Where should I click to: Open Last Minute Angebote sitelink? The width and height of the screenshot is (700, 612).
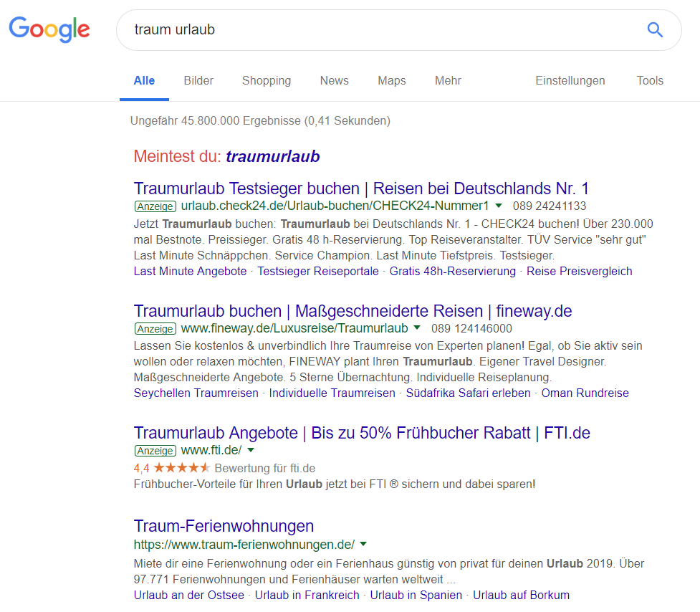[x=190, y=272]
